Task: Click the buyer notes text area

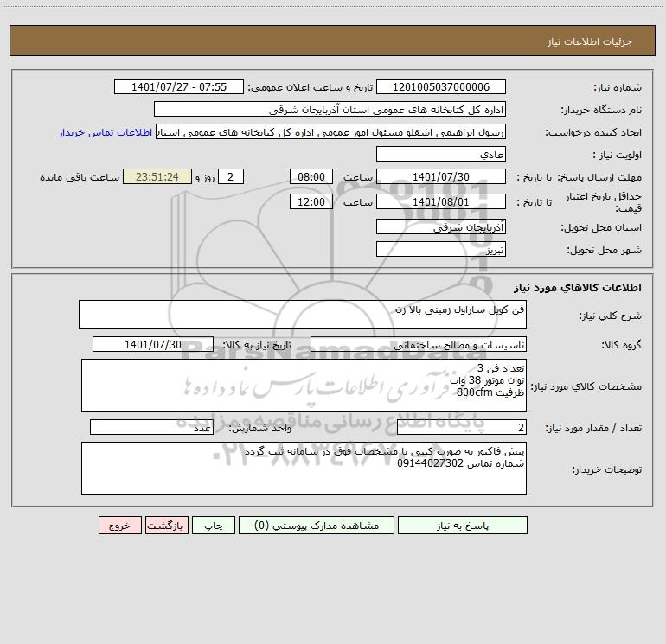Action: click(x=304, y=469)
